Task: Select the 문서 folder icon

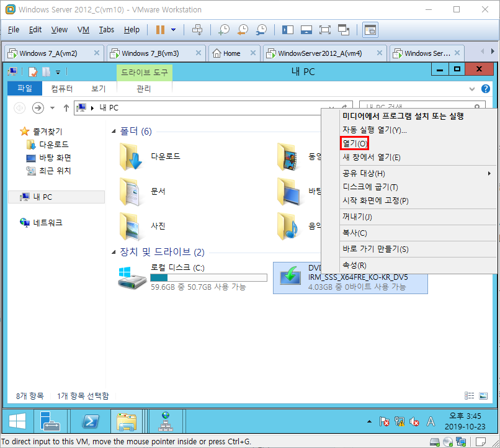Action: pyautogui.click(x=130, y=191)
